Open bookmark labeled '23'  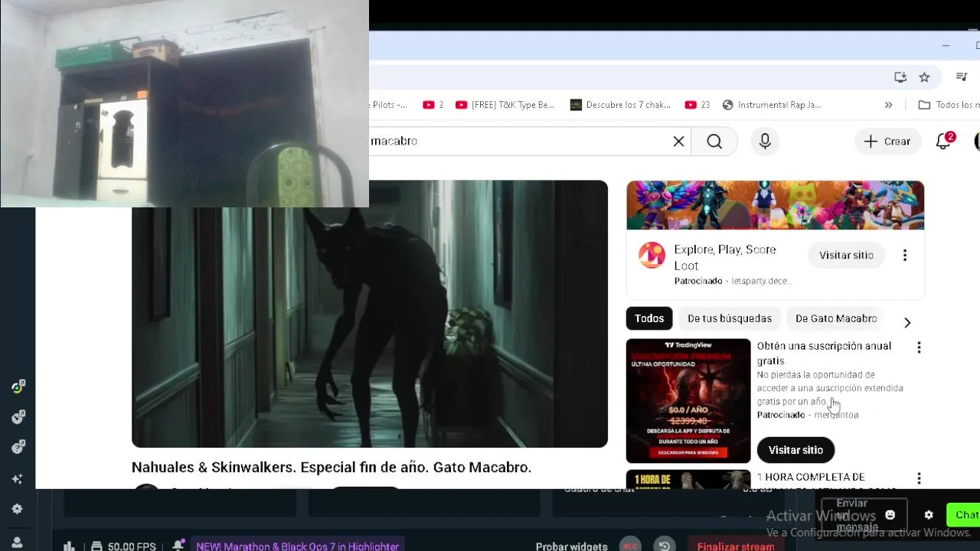(x=697, y=105)
